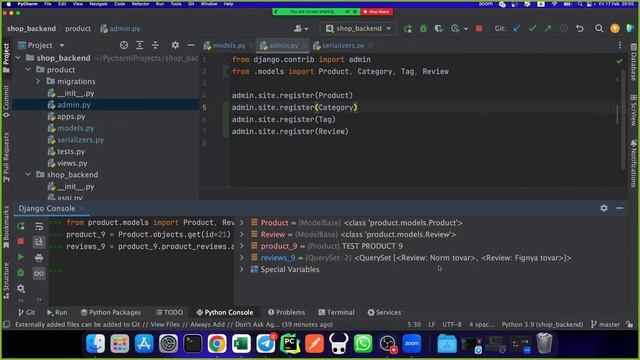Open PyCharm from the Dock
Image resolution: width=640 pixels, height=360 pixels.
click(290, 343)
